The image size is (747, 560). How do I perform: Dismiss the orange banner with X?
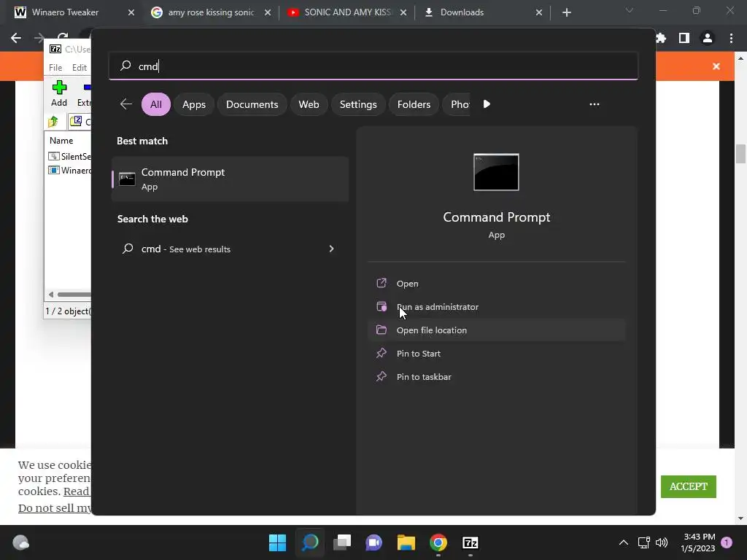[x=716, y=66]
